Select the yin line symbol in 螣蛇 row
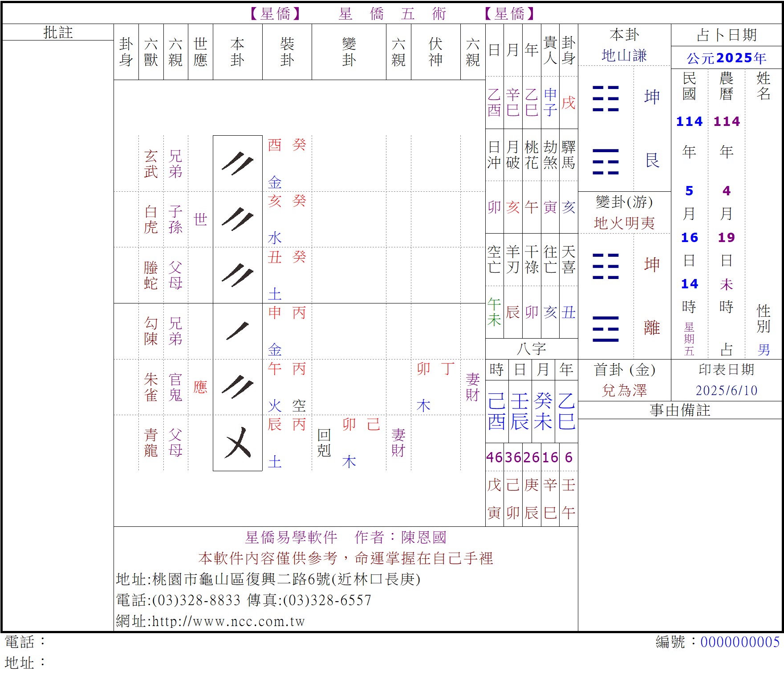 pyautogui.click(x=237, y=275)
